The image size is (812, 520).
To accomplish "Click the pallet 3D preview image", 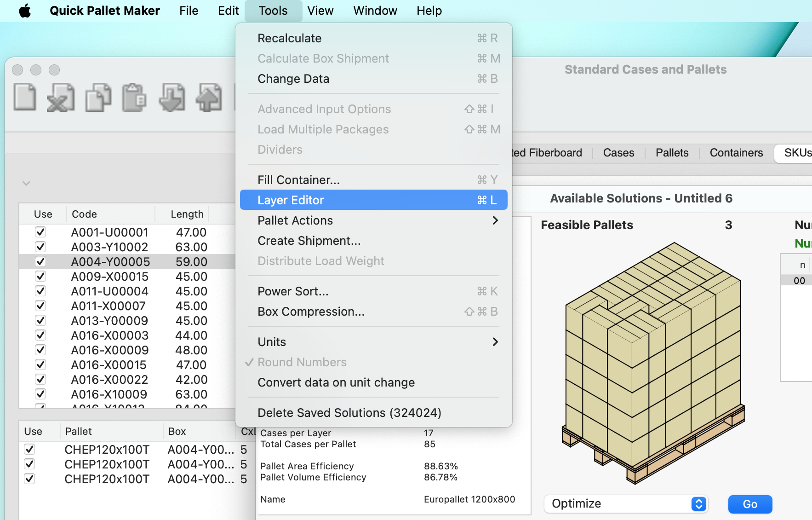I will pos(653,364).
